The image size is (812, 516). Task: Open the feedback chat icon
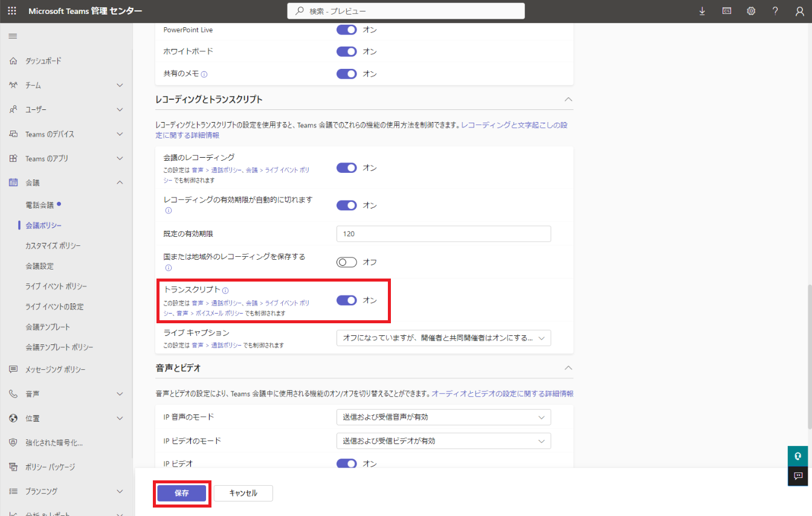pos(797,476)
